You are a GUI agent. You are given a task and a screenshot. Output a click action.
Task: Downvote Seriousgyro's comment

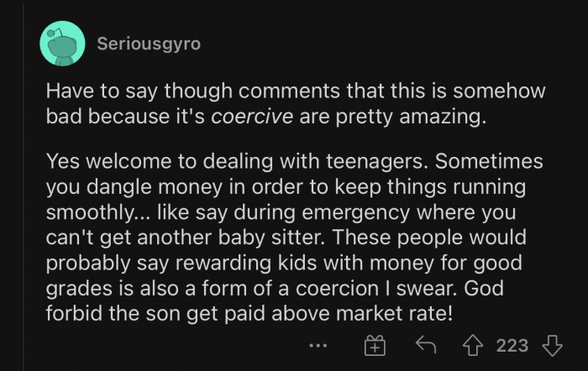click(x=552, y=345)
